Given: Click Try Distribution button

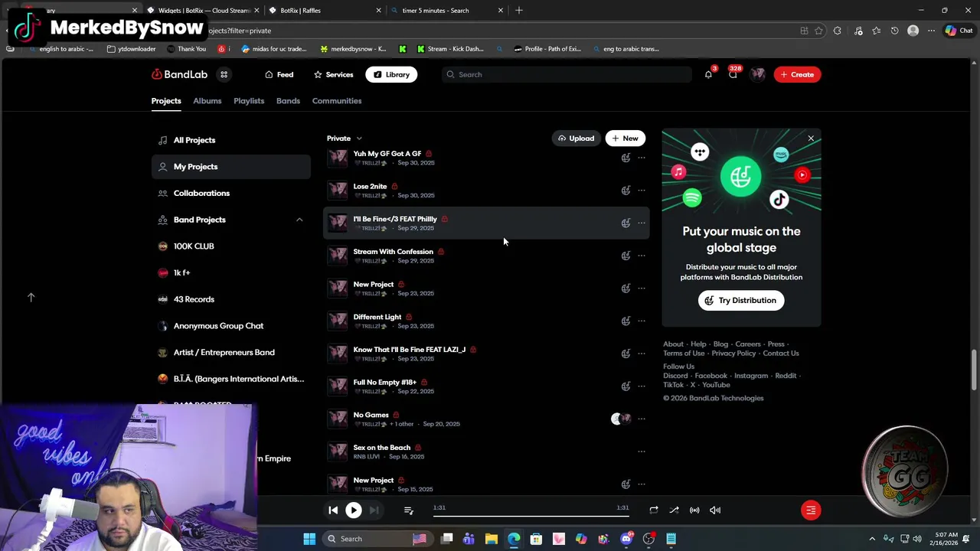Looking at the screenshot, I should [x=740, y=301].
